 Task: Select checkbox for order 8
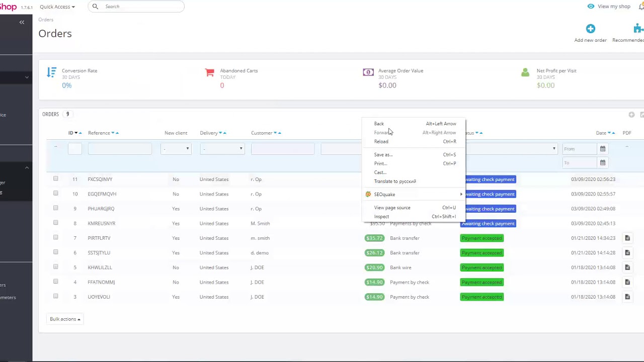tap(56, 223)
